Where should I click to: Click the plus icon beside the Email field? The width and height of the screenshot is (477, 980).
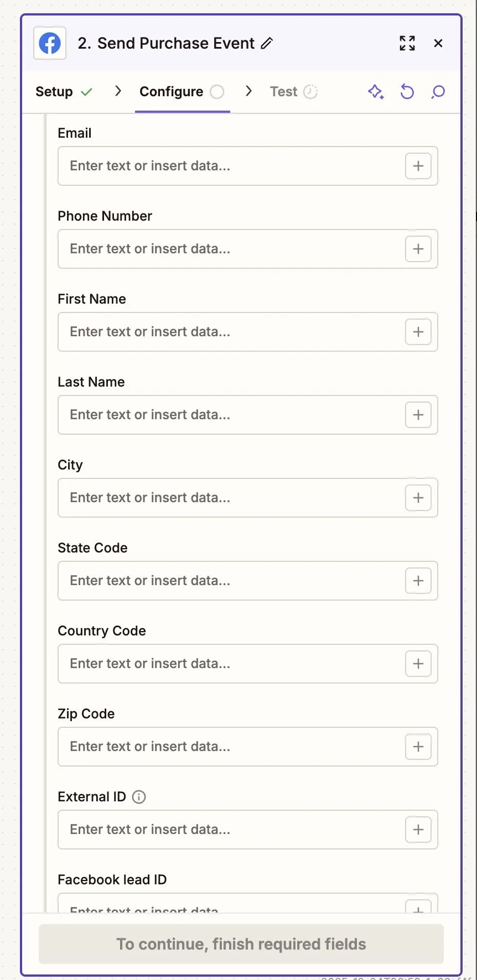[x=418, y=165]
